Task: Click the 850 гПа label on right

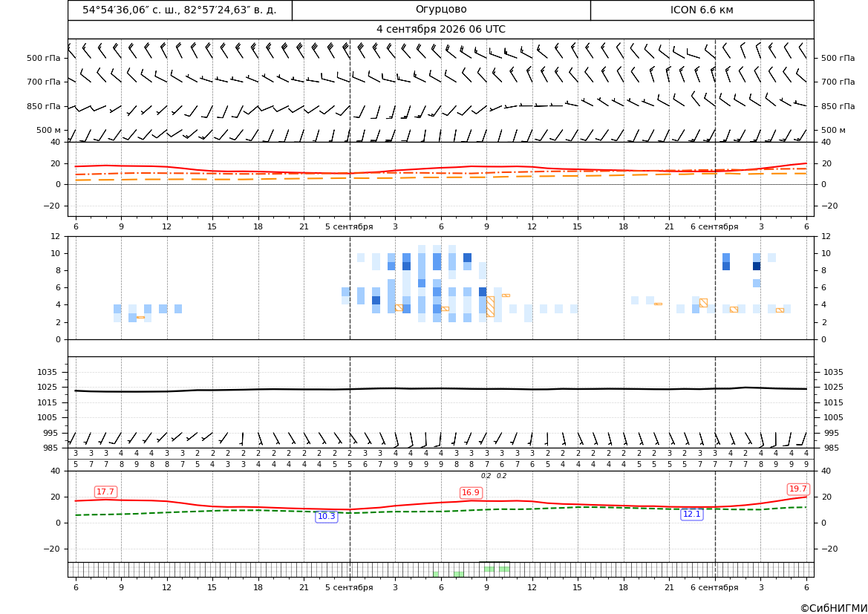Action: pos(838,106)
